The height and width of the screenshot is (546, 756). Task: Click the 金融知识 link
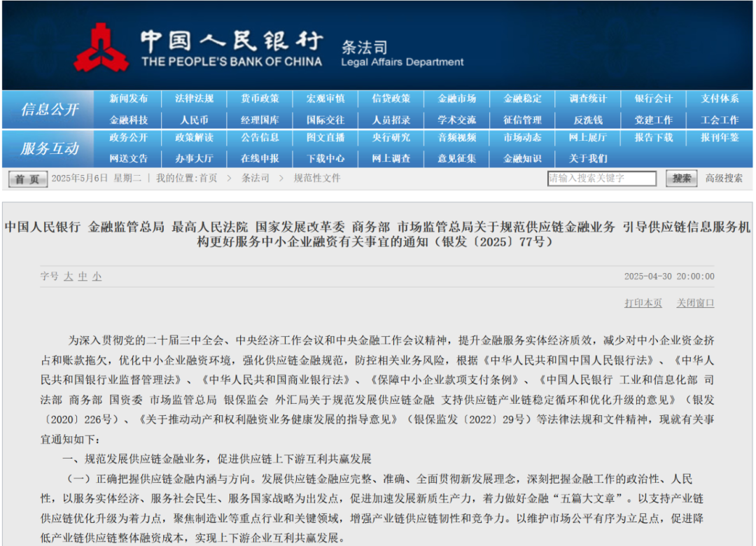click(523, 159)
